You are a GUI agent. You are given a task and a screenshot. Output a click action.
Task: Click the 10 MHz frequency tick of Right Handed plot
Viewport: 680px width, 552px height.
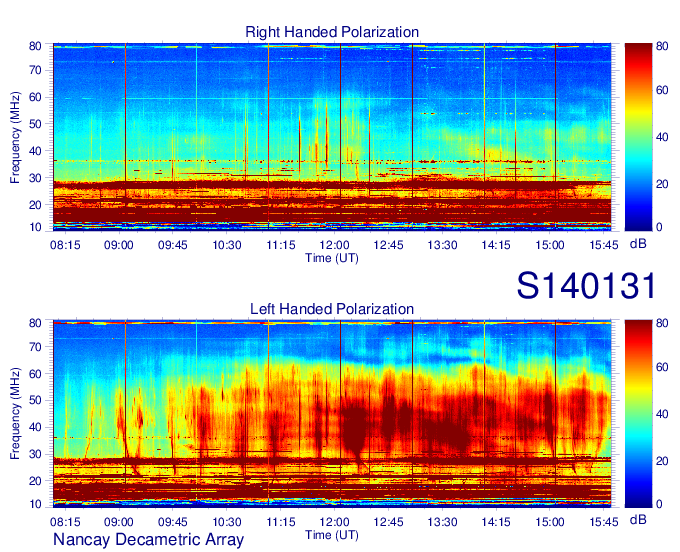point(35,227)
